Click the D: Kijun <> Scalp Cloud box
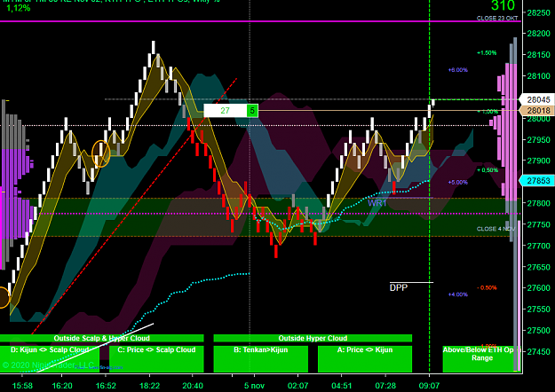The height and width of the screenshot is (392, 555). coord(50,359)
